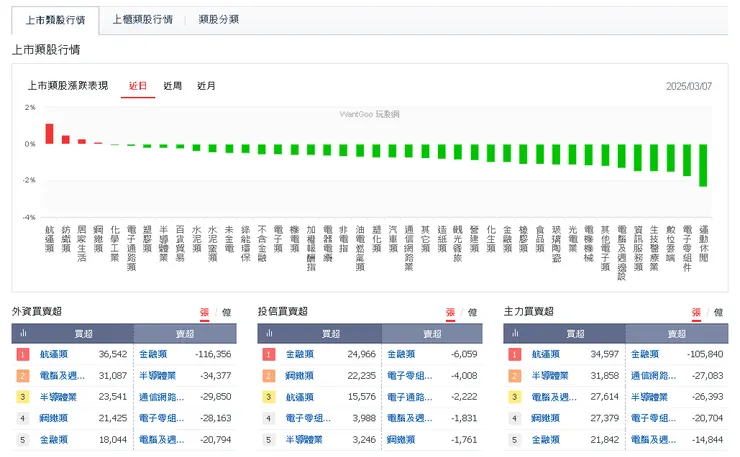Switch 外資買賣超 units to 張
Viewport: 740px width, 457px height.
point(204,313)
